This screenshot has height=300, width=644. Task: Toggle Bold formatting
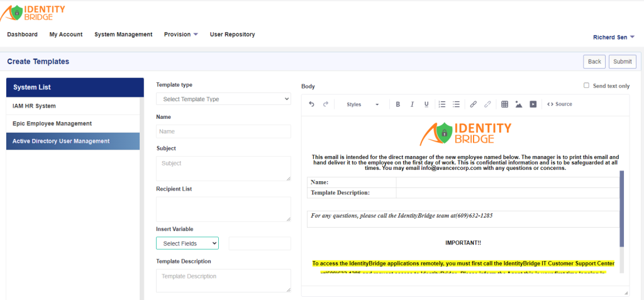pyautogui.click(x=398, y=104)
